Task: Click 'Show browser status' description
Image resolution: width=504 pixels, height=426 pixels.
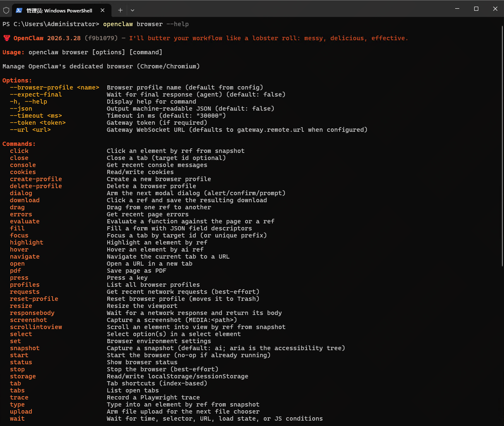Action: [x=142, y=362]
